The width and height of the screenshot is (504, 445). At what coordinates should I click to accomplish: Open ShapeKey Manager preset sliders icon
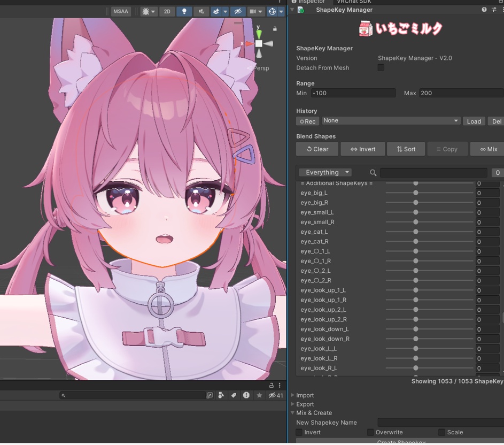click(x=494, y=10)
